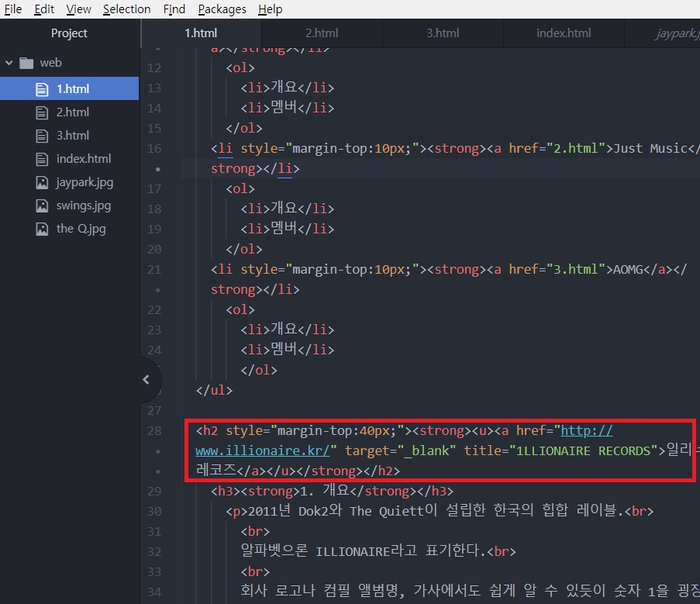
Task: Click the href="2.html" text on line 16
Action: pyautogui.click(x=557, y=148)
